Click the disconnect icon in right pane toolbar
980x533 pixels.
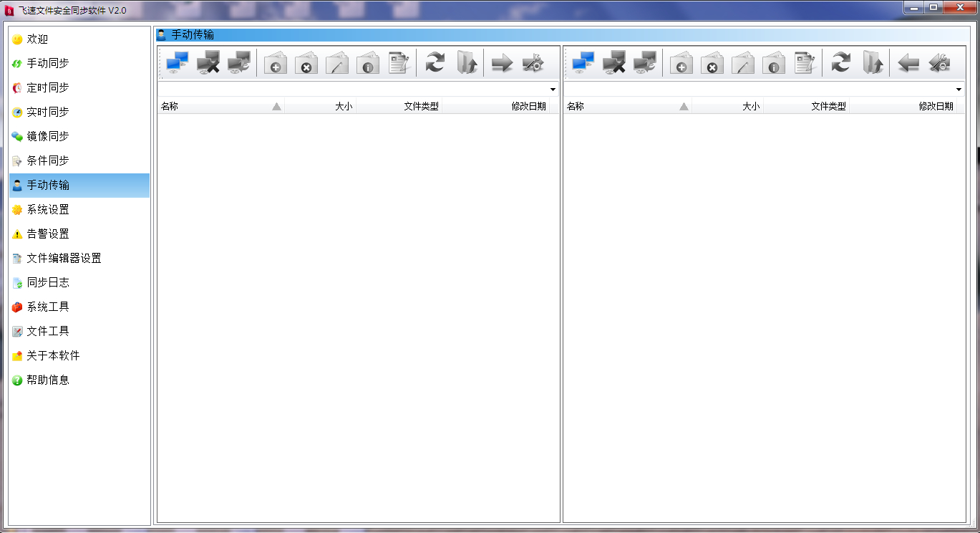point(613,63)
